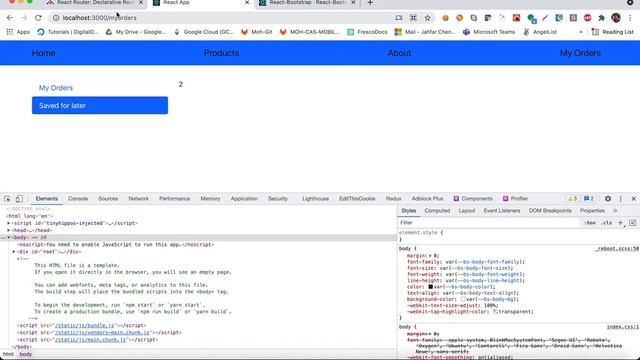This screenshot has width=640, height=360.
Task: Open the main.chunk.js script link
Action: click(90, 340)
